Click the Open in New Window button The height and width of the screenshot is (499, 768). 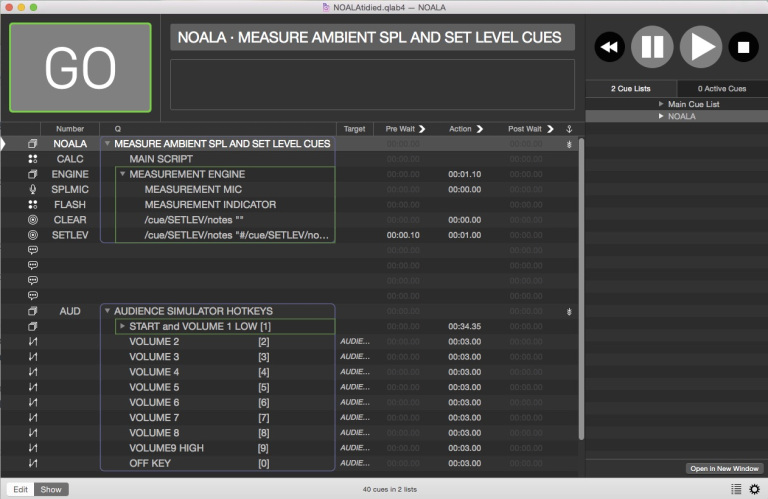pos(724,468)
